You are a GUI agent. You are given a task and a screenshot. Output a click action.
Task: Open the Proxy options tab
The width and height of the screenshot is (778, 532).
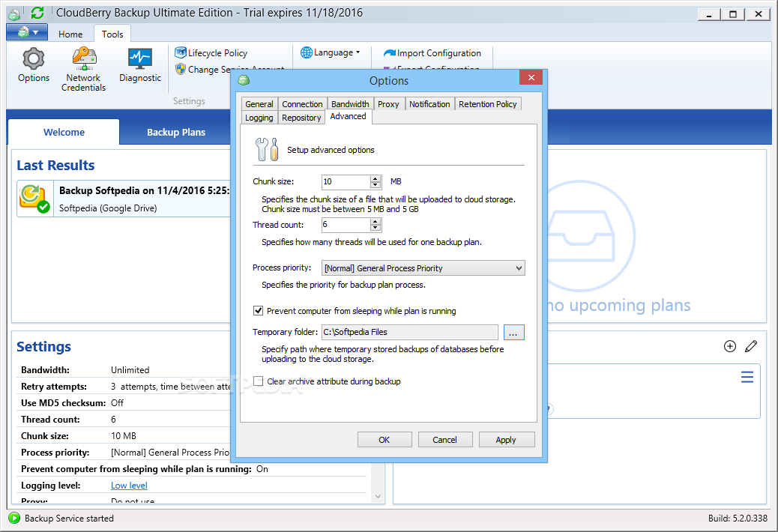coord(388,104)
